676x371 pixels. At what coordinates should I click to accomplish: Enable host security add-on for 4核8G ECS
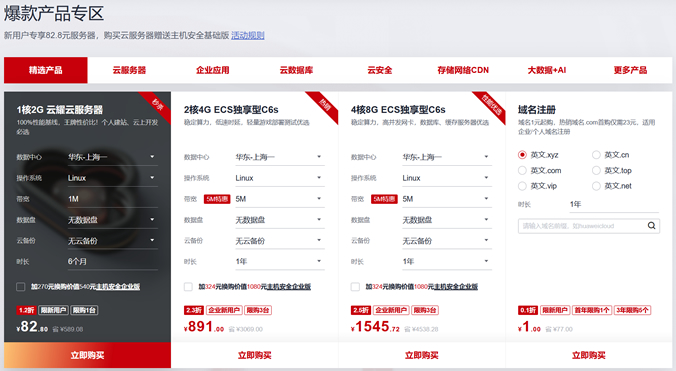tap(355, 287)
